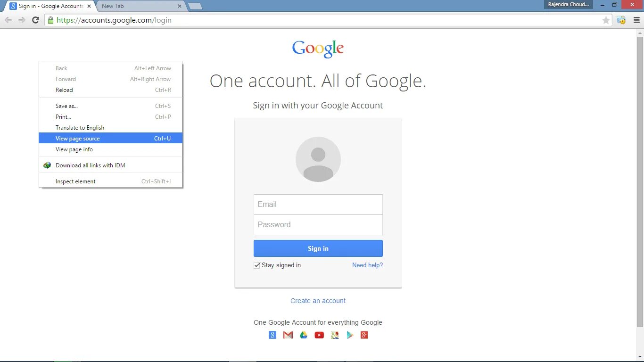Click the vertical page scrollbar thumb

(x=640, y=181)
